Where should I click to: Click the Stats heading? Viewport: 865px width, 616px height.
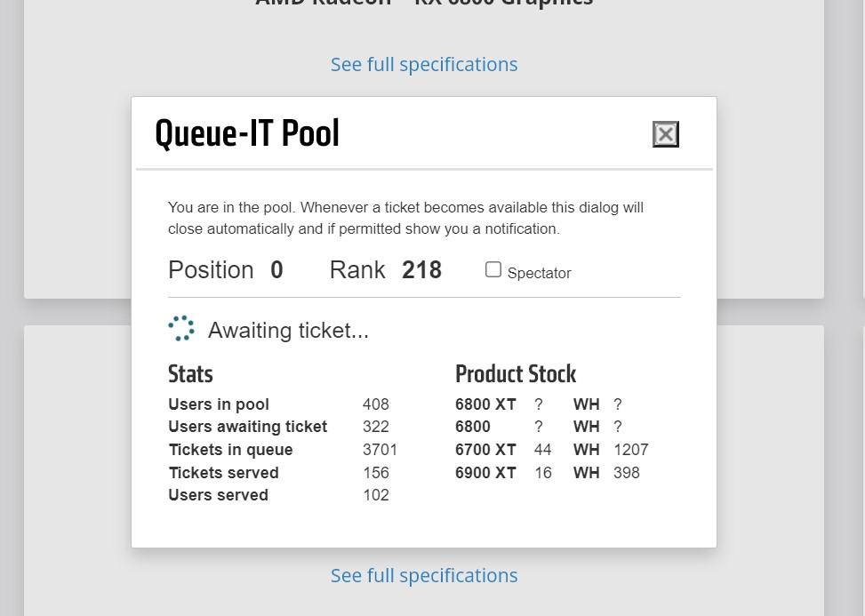tap(190, 373)
